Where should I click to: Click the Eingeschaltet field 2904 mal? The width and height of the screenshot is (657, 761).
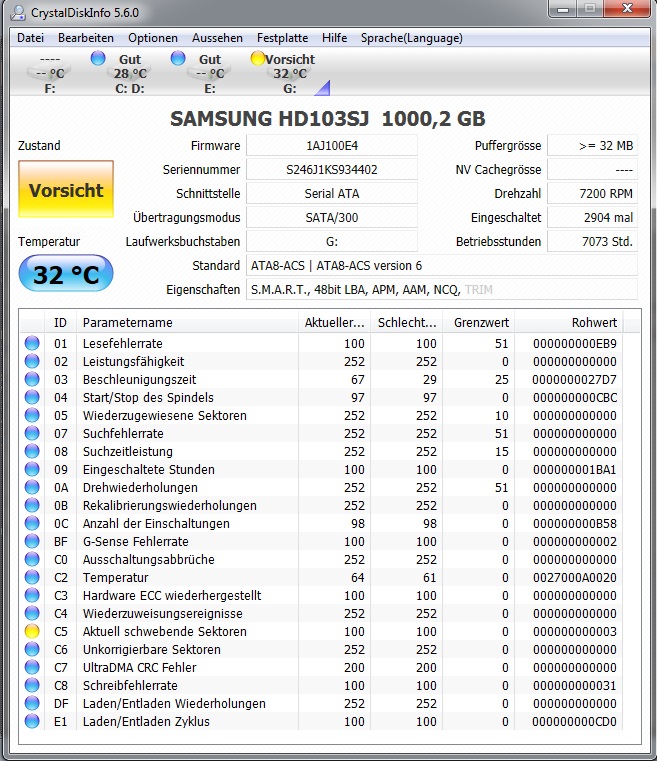(592, 217)
